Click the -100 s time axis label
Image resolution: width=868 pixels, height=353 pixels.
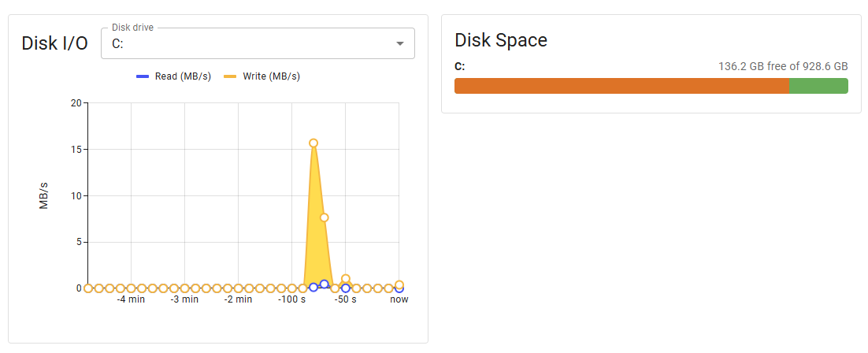291,299
